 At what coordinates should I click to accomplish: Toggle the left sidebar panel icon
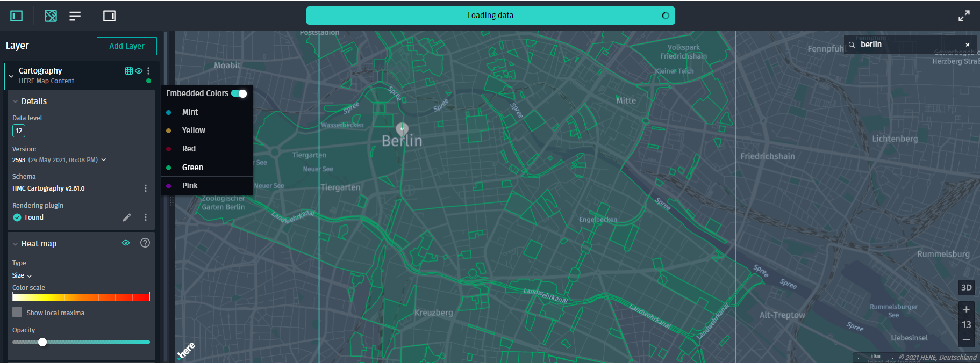(17, 16)
